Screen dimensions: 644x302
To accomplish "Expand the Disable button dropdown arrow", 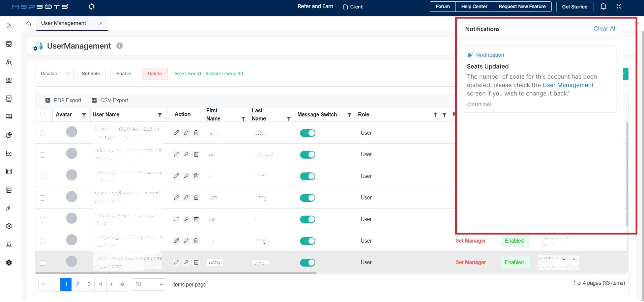I will pyautogui.click(x=68, y=74).
